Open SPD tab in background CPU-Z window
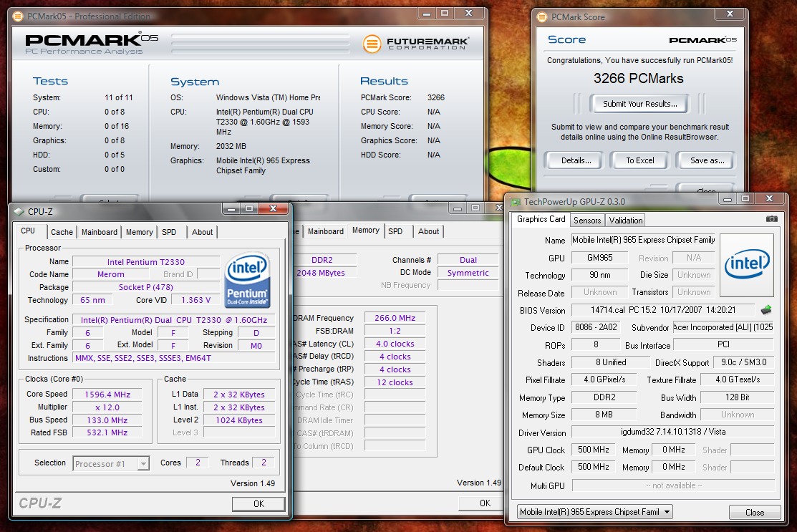 (395, 231)
